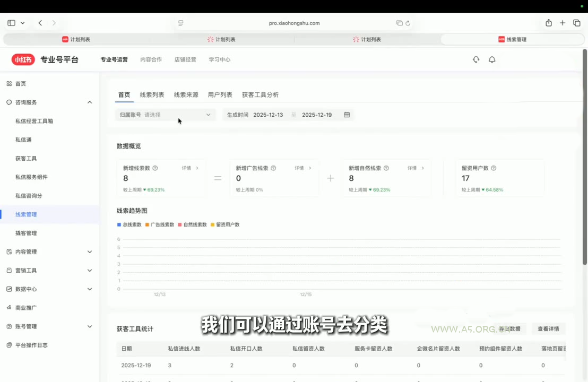Image resolution: width=588 pixels, height=382 pixels.
Task: Open the calendar icon beside 生成时间
Action: pos(347,115)
